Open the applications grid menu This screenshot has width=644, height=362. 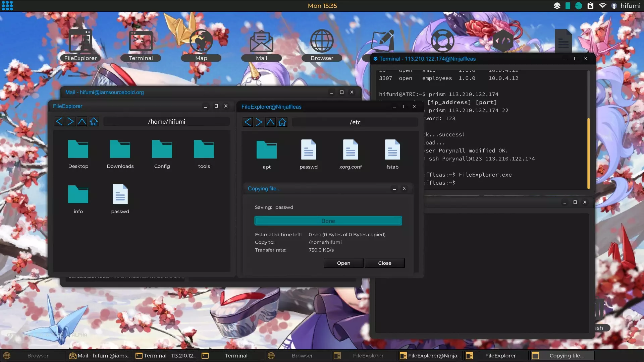tap(7, 6)
